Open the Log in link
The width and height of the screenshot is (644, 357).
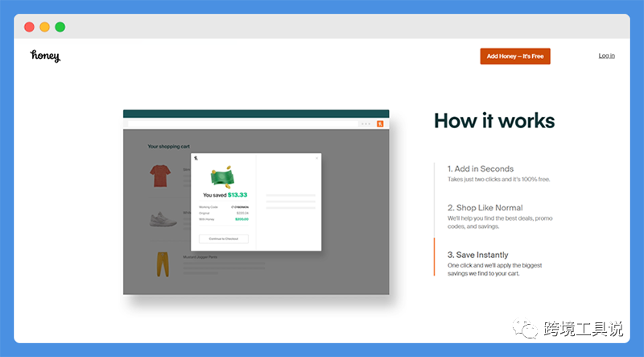tap(606, 56)
